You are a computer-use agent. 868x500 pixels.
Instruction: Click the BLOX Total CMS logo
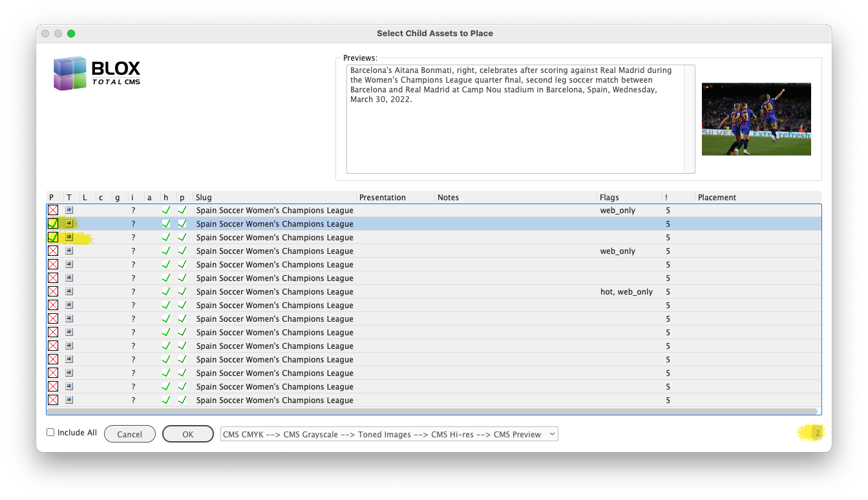click(x=96, y=73)
